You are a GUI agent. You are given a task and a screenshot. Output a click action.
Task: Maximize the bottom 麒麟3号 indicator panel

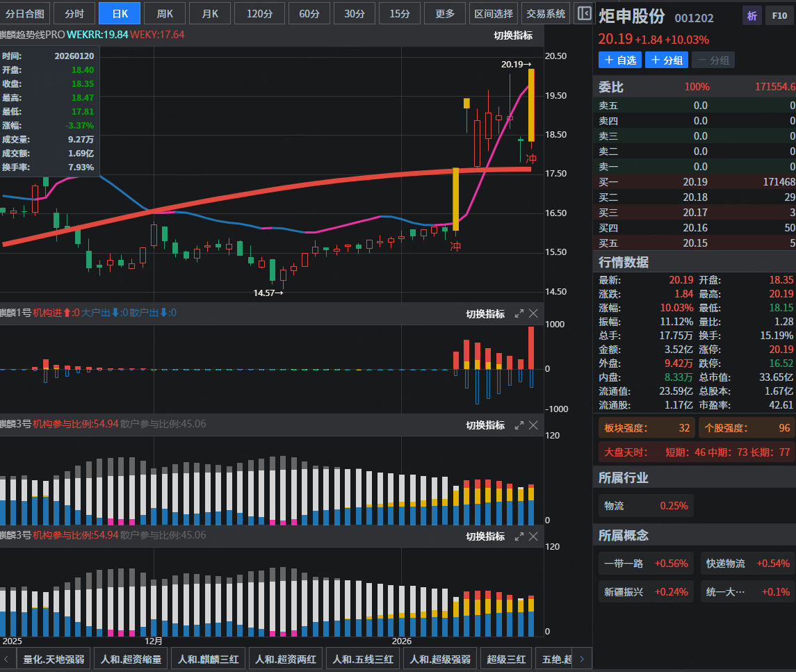(519, 536)
